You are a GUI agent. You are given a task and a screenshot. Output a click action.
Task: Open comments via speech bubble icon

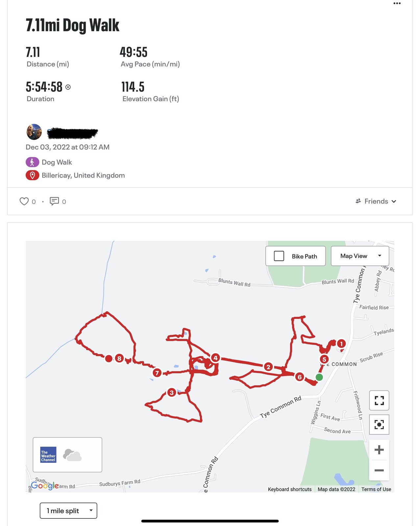pyautogui.click(x=54, y=201)
